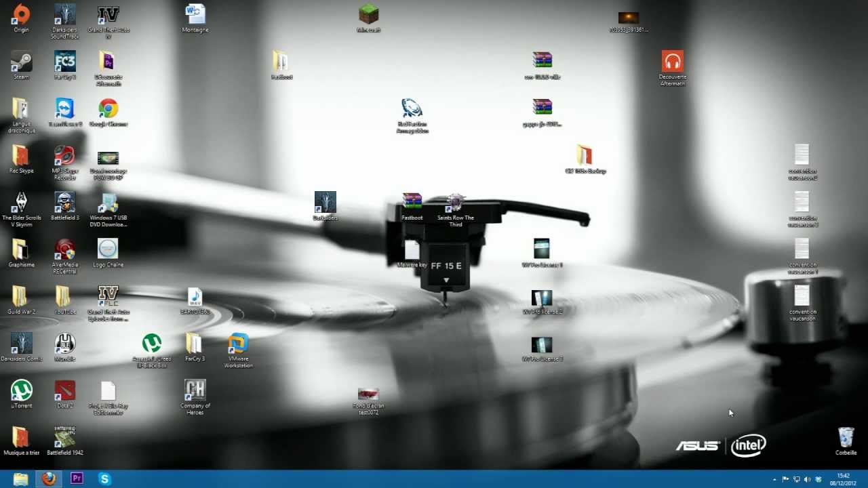Launch Battlefield 3 shortcut
This screenshot has width=868, height=488.
[x=65, y=202]
